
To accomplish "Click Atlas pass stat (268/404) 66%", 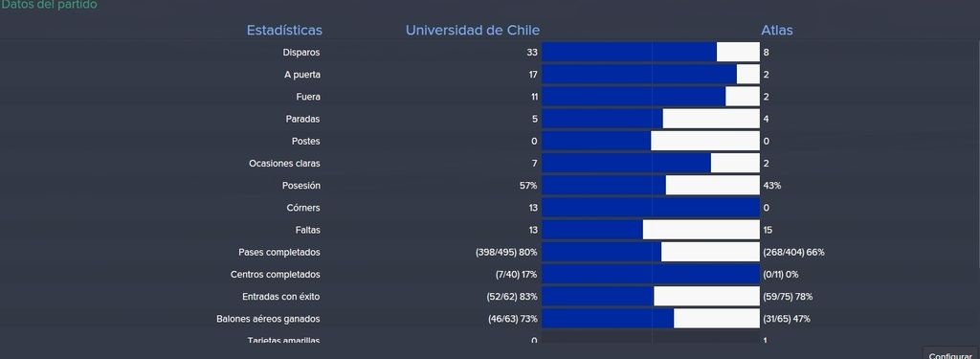I will tap(793, 252).
